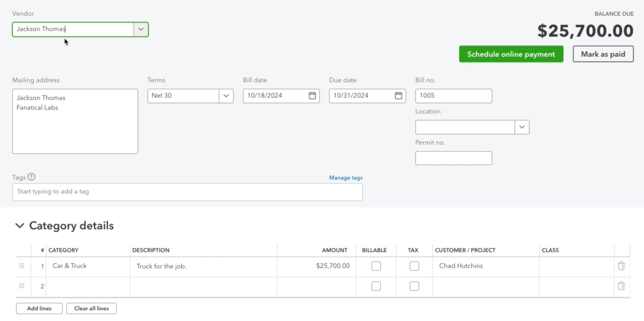Click the Tags help question mark icon
The image size is (644, 321).
click(x=32, y=177)
